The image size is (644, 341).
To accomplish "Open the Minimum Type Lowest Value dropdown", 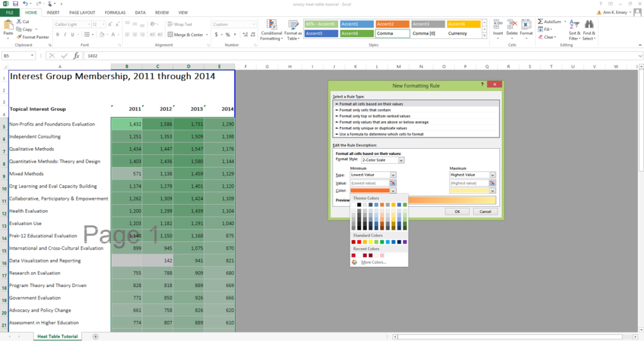I will point(392,175).
